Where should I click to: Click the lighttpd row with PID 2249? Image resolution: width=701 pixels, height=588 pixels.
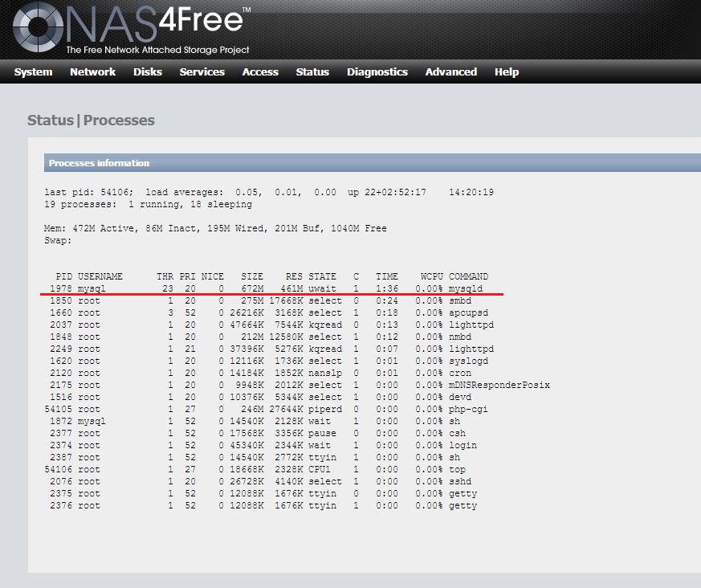pyautogui.click(x=271, y=349)
